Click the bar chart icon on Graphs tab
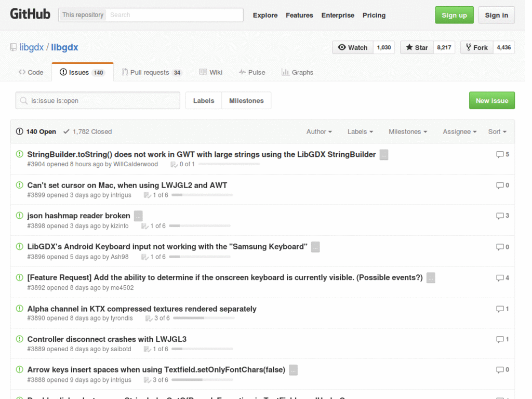 pyautogui.click(x=285, y=72)
